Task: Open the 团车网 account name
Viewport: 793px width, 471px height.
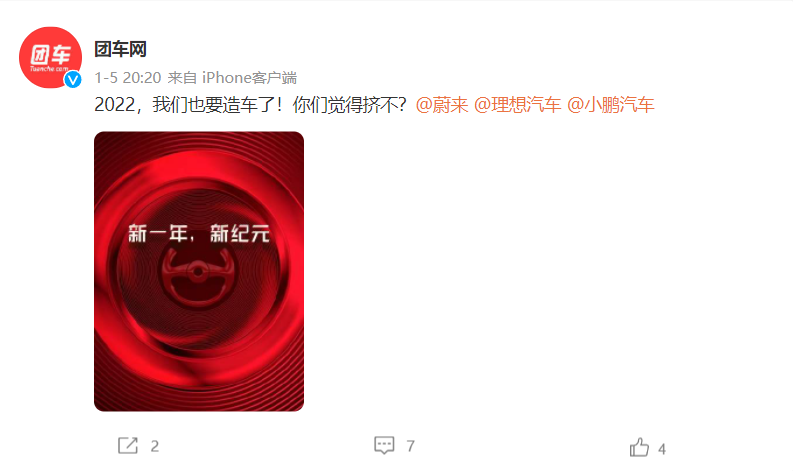Action: point(120,50)
